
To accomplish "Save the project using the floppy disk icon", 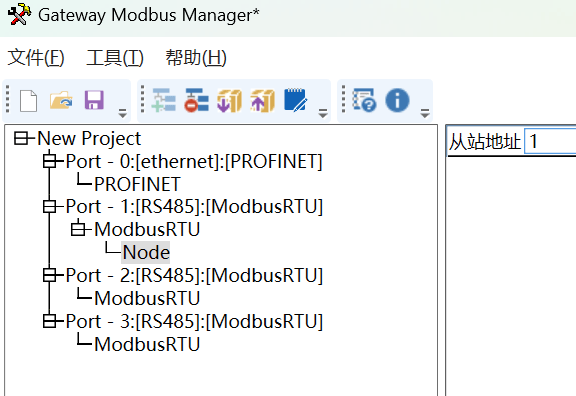I will click(x=94, y=100).
